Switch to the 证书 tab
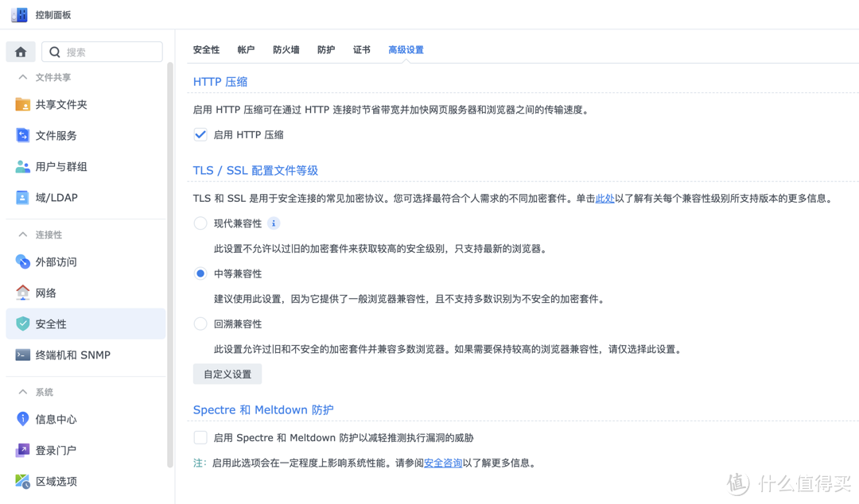 coord(362,49)
